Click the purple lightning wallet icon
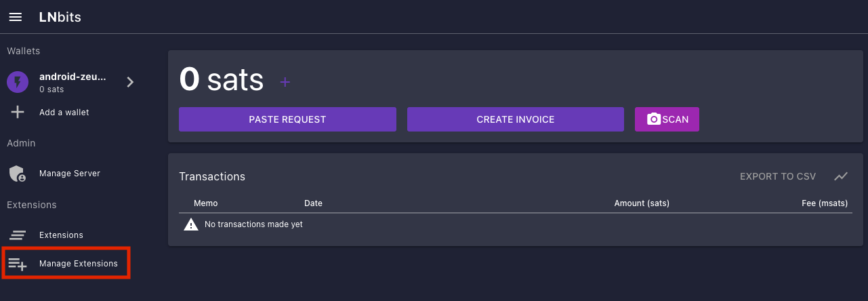Image resolution: width=868 pixels, height=301 pixels. coord(18,82)
